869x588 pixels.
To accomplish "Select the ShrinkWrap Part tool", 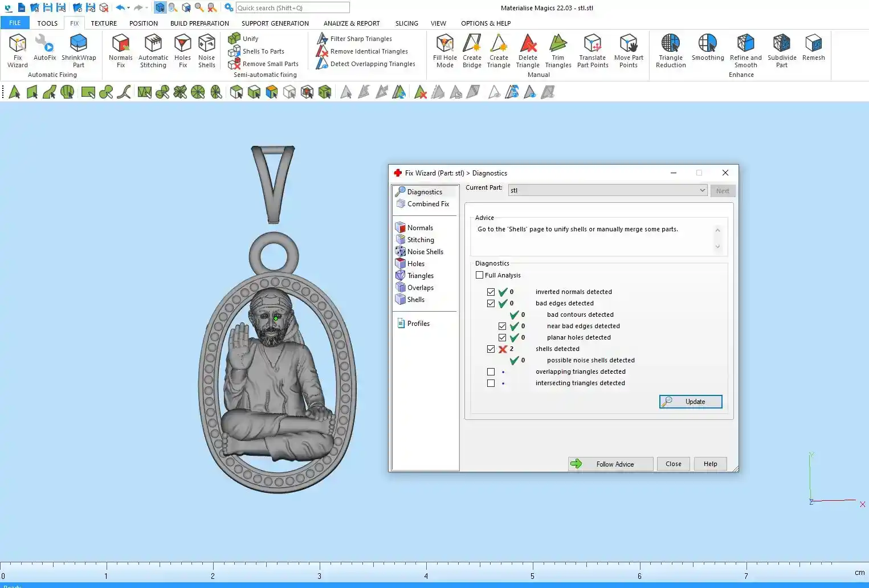I will click(79, 50).
